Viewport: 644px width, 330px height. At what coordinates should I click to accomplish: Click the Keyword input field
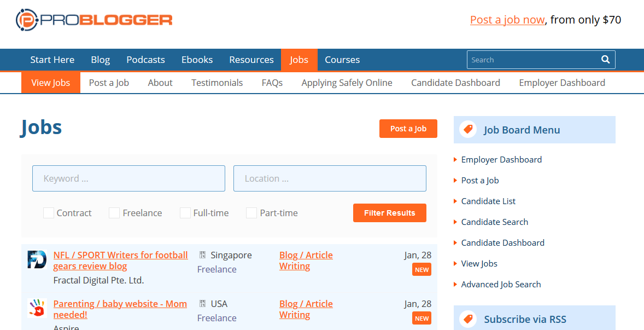click(128, 178)
